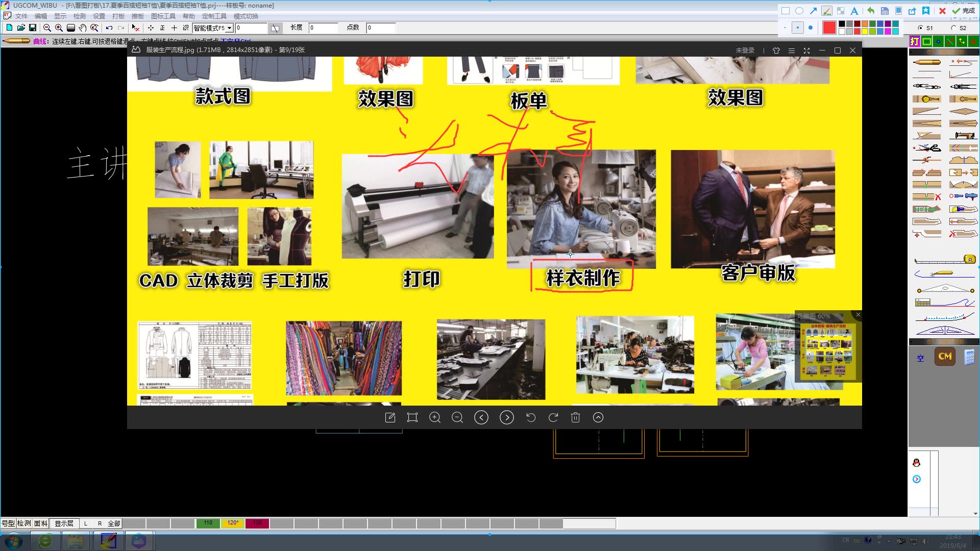Expand the viewer toolbar up-chevron
980x551 pixels.
click(598, 418)
